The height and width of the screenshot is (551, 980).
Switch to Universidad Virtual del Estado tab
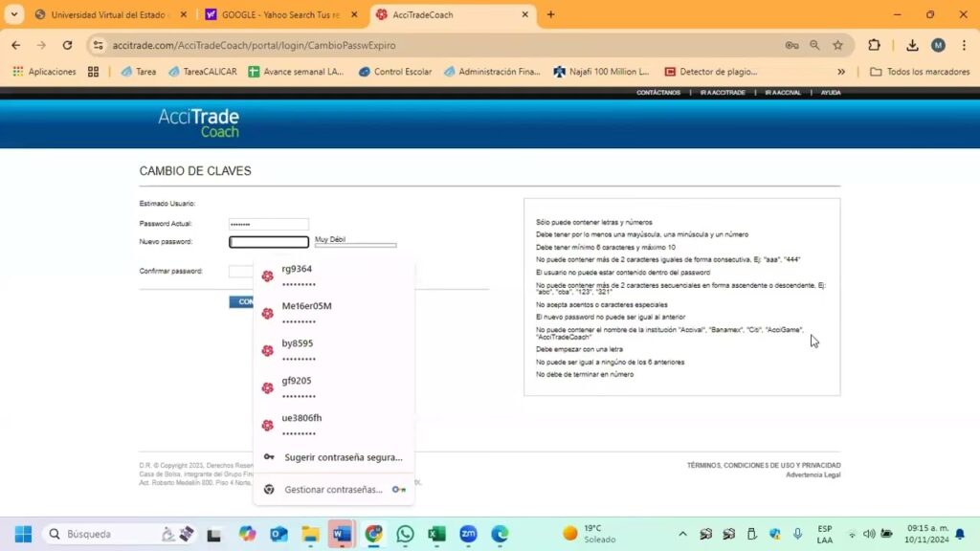click(107, 15)
